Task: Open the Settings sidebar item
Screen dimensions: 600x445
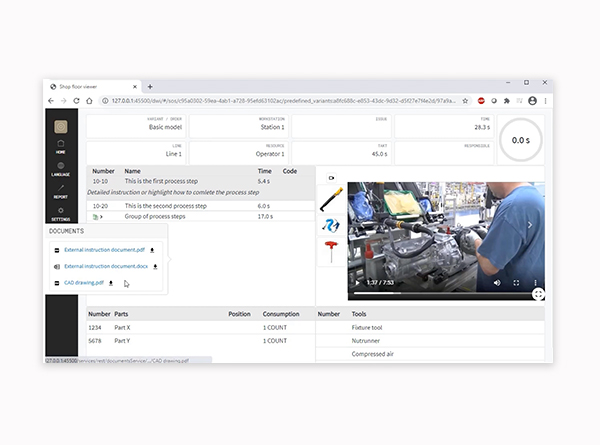Action: click(x=61, y=213)
